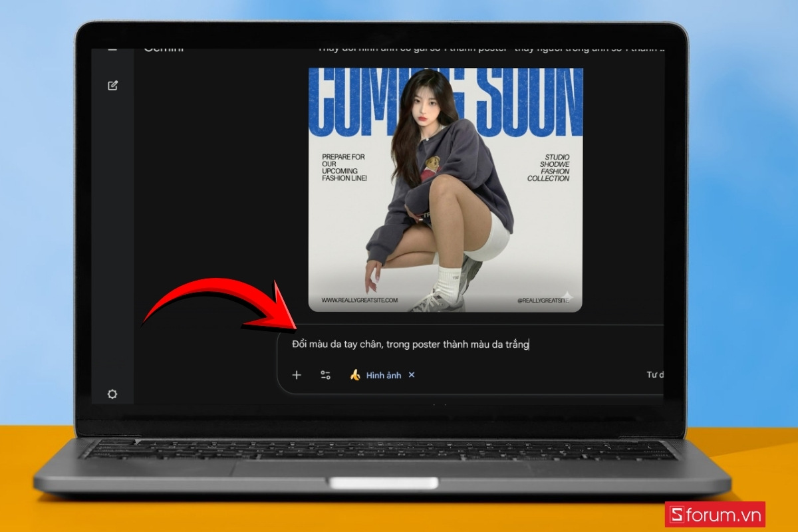Open settings via the sidebar gear icon

tap(112, 394)
